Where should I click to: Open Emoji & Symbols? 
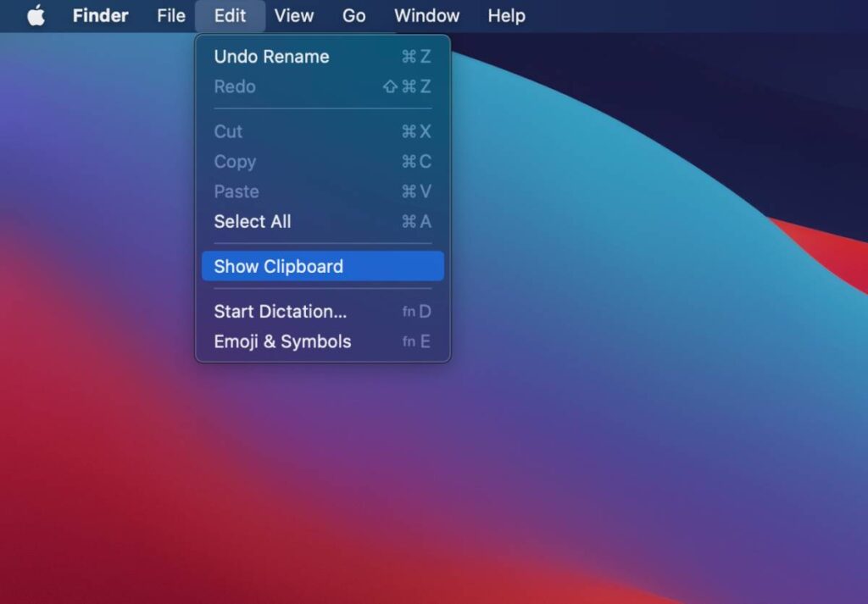283,341
